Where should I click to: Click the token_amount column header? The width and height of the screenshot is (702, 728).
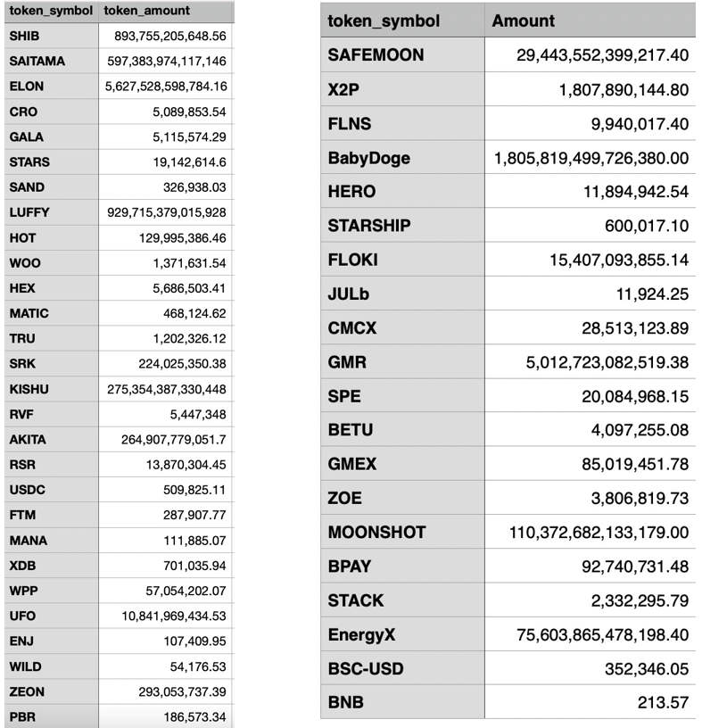(x=166, y=11)
